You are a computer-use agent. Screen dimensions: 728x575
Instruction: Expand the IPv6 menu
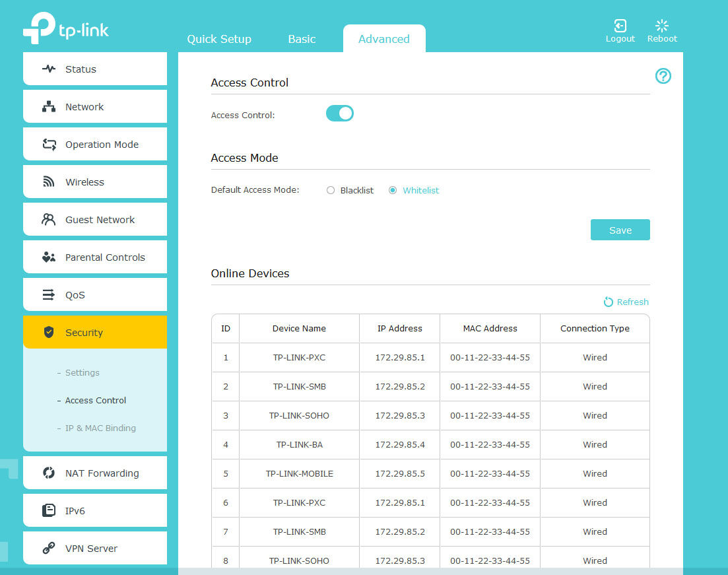pos(95,510)
